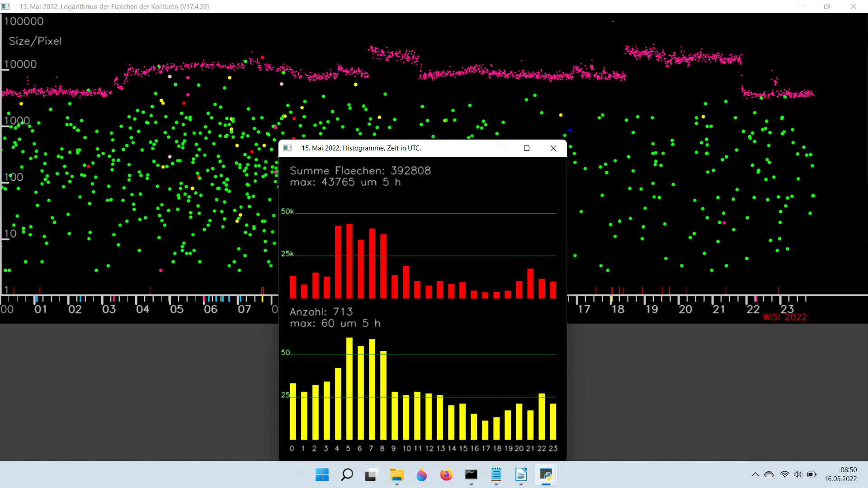Show hidden system tray icons chevron

tap(755, 474)
